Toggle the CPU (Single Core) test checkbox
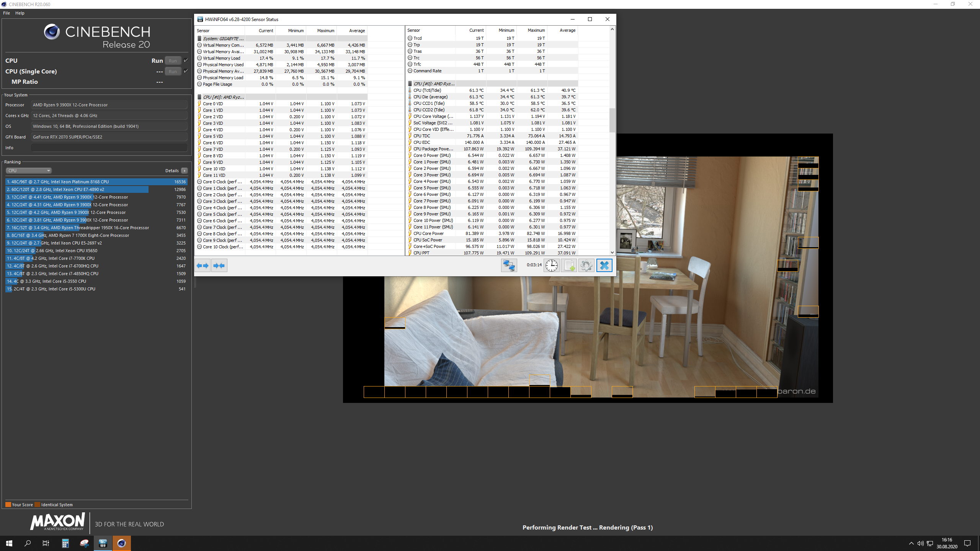Viewport: 980px width, 551px height. pos(186,71)
